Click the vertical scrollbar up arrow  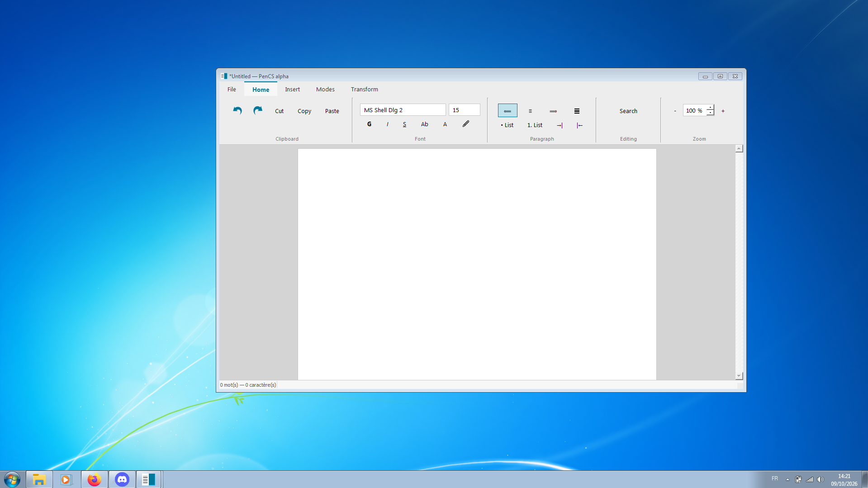point(739,149)
